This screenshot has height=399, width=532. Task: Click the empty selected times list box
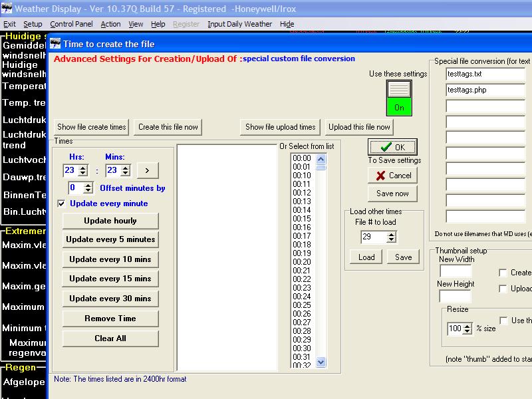click(227, 257)
